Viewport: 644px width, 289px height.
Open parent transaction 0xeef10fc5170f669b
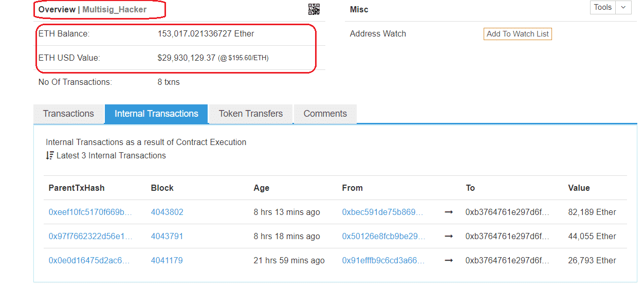pos(90,212)
